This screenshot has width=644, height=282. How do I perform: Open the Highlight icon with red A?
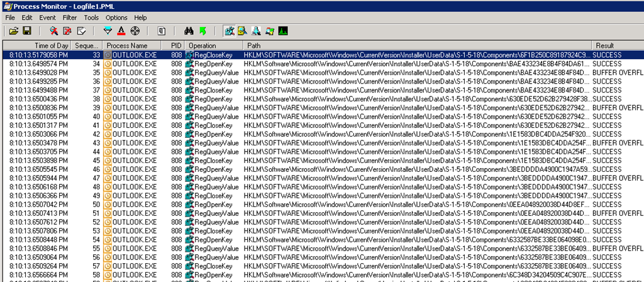[x=121, y=30]
